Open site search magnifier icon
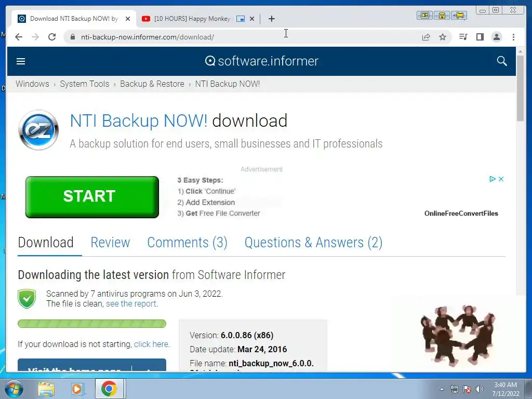The height and width of the screenshot is (399, 532). pyautogui.click(x=502, y=61)
